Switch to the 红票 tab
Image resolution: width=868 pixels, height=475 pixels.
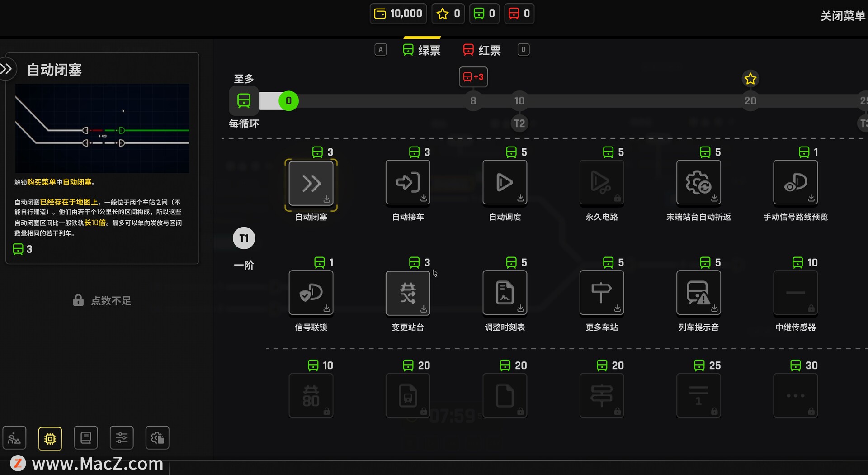pyautogui.click(x=482, y=50)
